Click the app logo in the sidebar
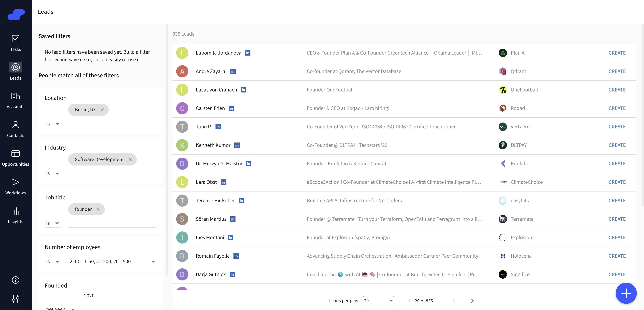This screenshot has height=310, width=644. 16,14
